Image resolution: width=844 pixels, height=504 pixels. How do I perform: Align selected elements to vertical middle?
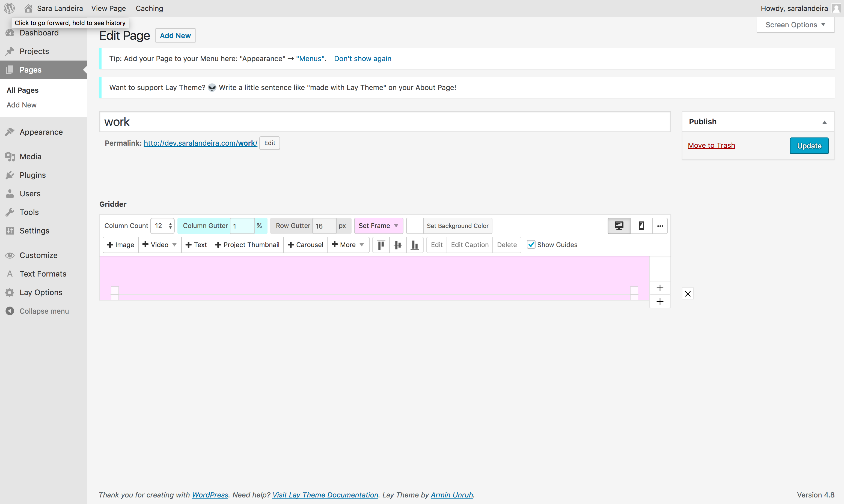[x=398, y=245]
